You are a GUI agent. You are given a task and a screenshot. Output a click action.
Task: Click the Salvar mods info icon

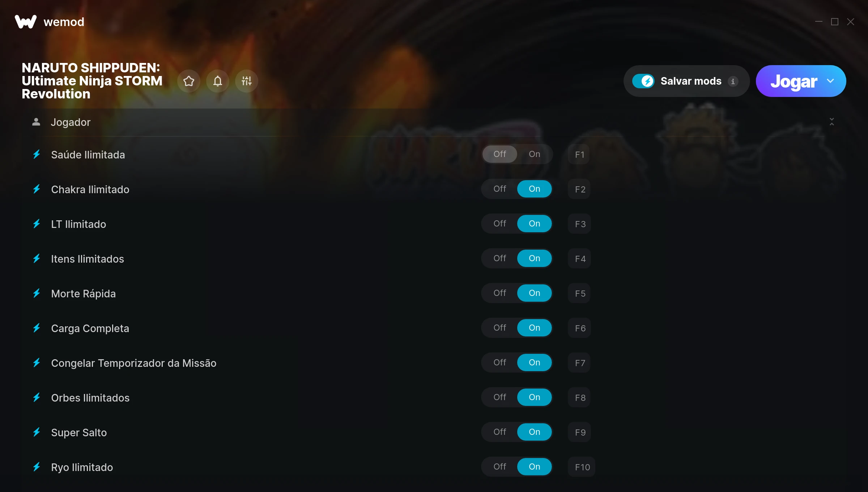tap(733, 81)
